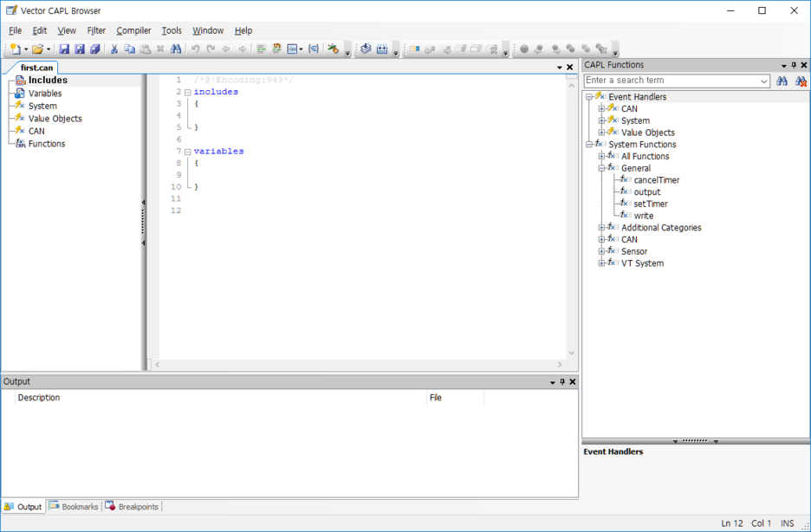Save the file with the first floppy icon

[x=64, y=49]
